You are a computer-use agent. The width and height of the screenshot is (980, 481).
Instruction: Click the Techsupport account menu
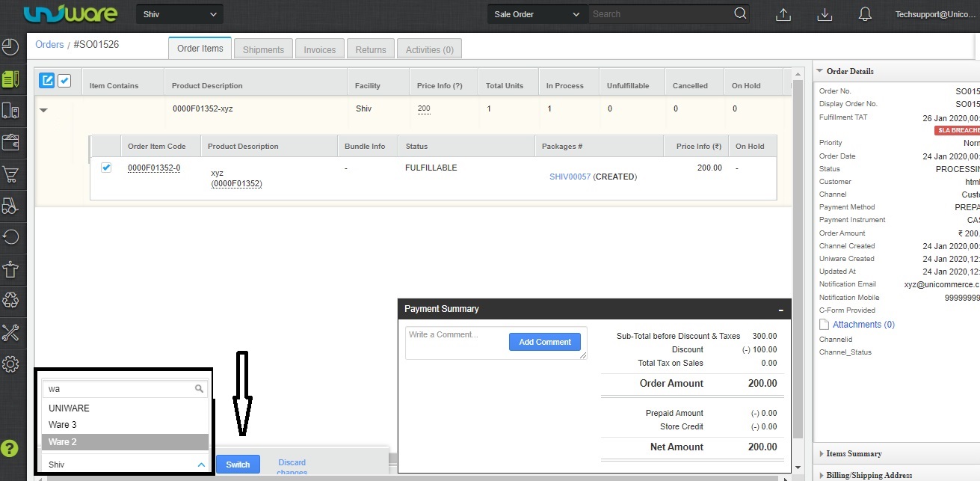click(x=935, y=14)
